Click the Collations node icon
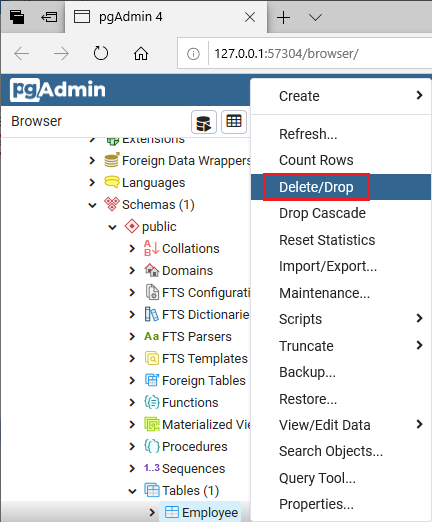This screenshot has height=522, width=432. (x=151, y=248)
